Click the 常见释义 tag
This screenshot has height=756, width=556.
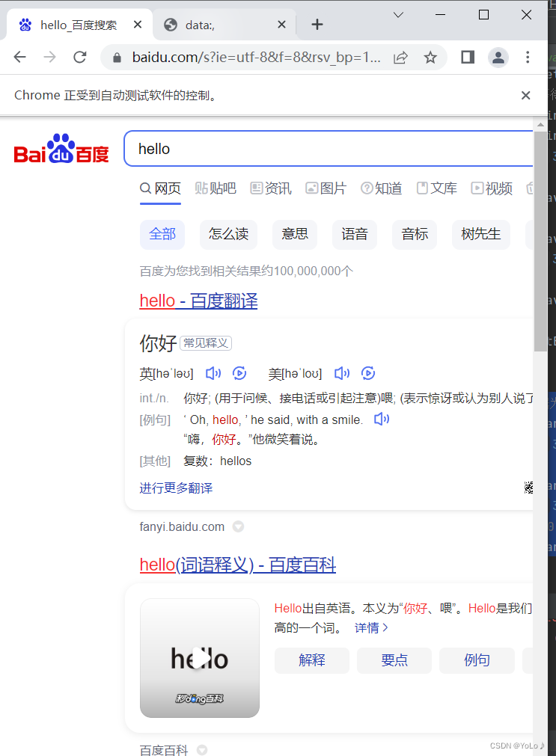pyautogui.click(x=206, y=342)
